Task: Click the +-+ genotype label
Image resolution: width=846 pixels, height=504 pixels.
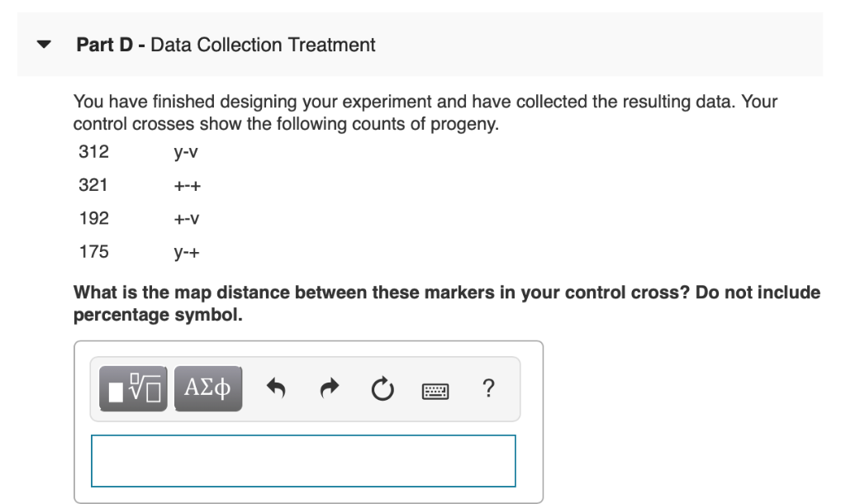Action: pyautogui.click(x=188, y=186)
